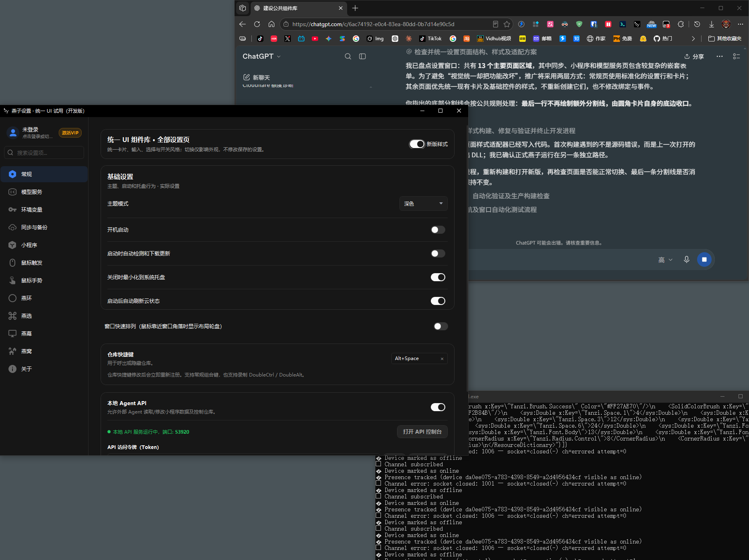Open the 模型服务 settings section
The width and height of the screenshot is (749, 560).
[44, 192]
